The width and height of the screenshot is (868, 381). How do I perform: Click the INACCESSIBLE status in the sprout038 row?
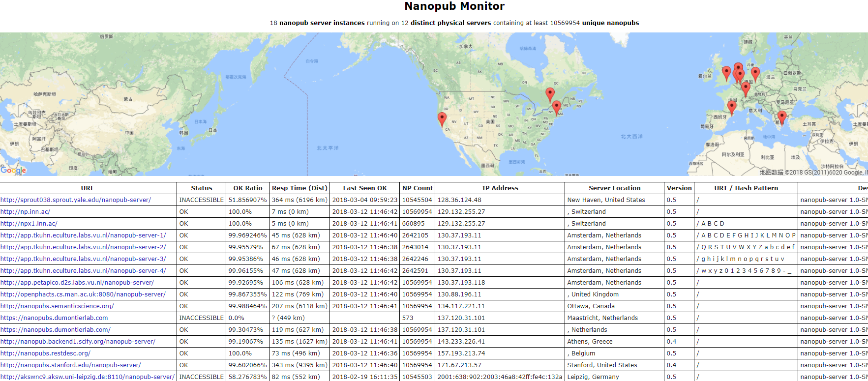(202, 200)
